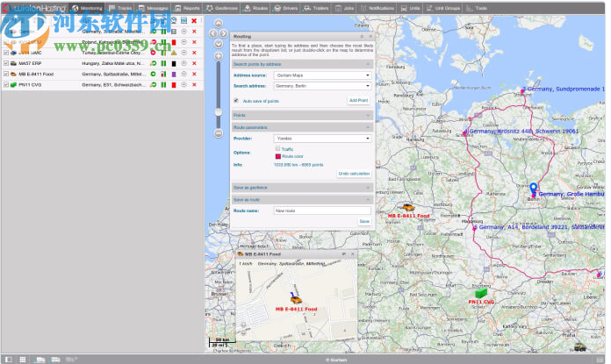Collapse the Route parameters section

coord(302,127)
